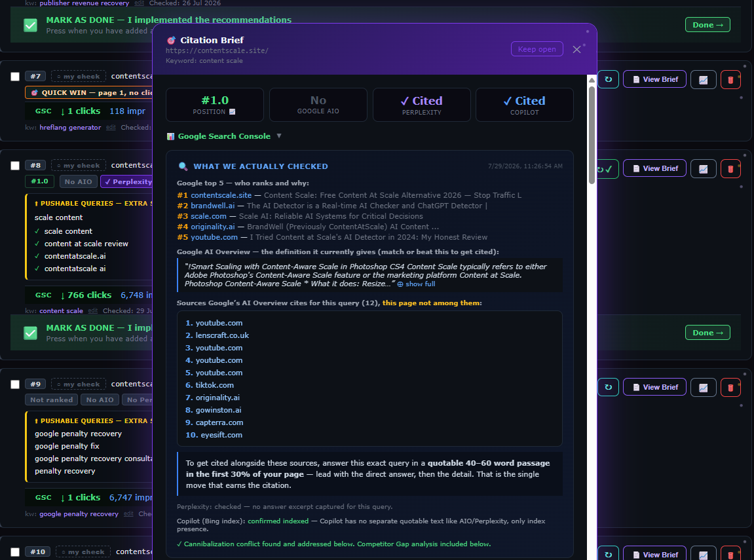
Task: Keep the Citation Brief open
Action: [x=537, y=49]
